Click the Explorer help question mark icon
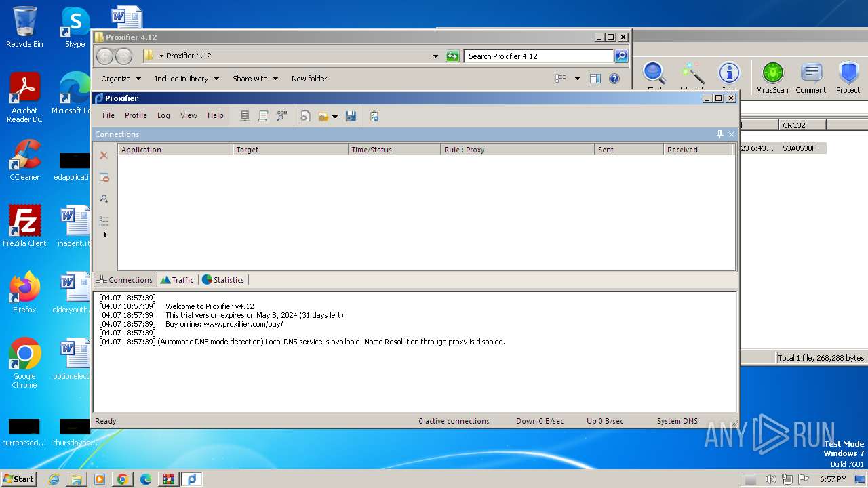The height and width of the screenshot is (488, 868). pos(614,79)
